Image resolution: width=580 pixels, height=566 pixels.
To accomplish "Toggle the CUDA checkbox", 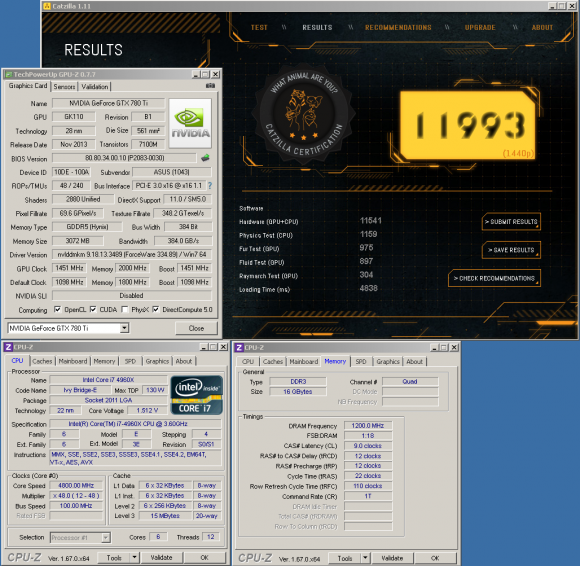I will pyautogui.click(x=93, y=309).
